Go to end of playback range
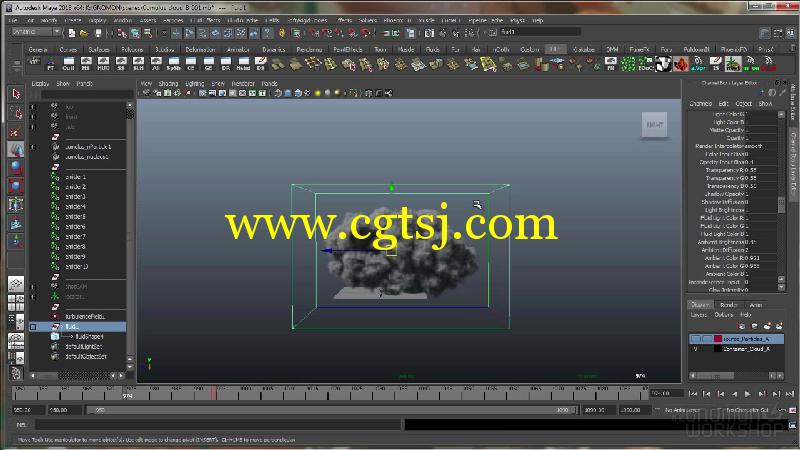Image resolution: width=800 pixels, height=450 pixels. click(790, 394)
